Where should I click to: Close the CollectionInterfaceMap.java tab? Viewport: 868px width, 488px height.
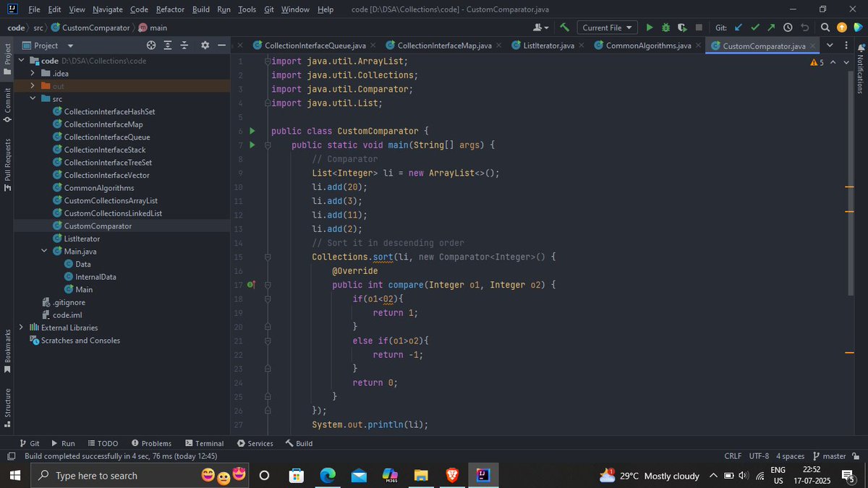(498, 46)
